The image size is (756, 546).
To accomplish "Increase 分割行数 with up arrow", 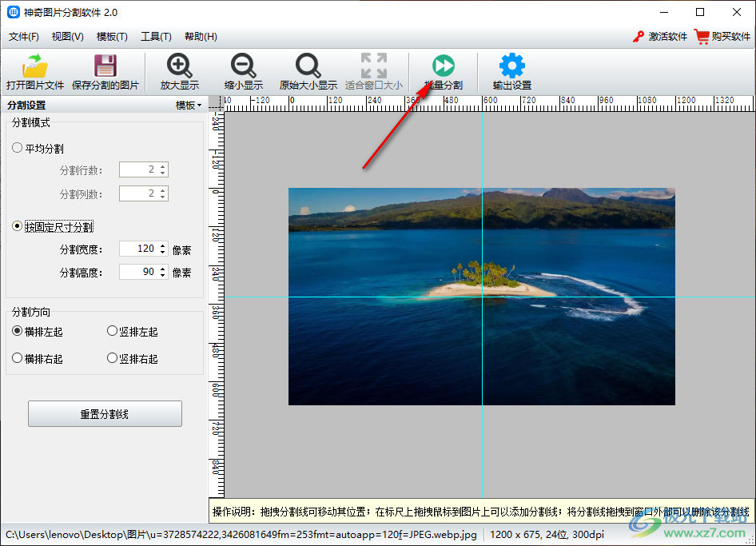I will point(162,167).
